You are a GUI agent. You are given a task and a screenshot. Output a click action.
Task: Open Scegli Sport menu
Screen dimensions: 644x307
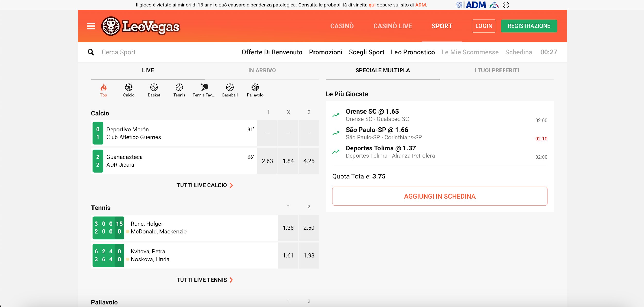[x=366, y=52]
